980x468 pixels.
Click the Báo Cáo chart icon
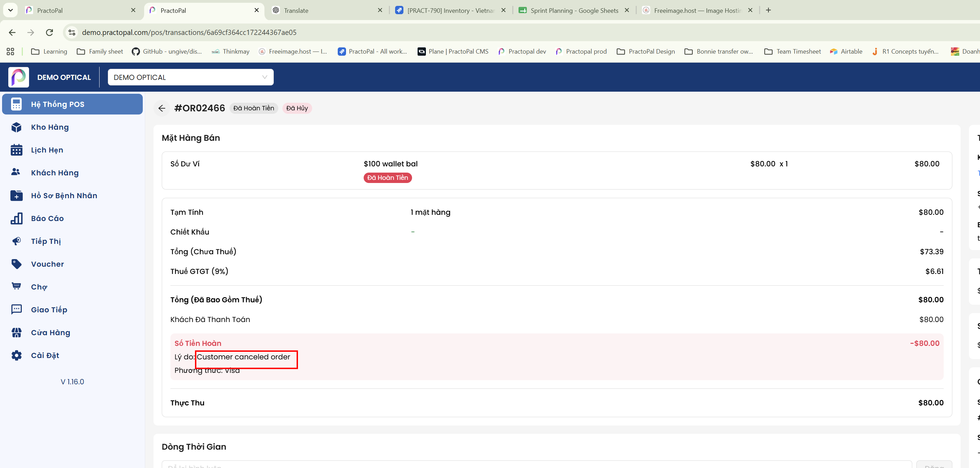16,219
